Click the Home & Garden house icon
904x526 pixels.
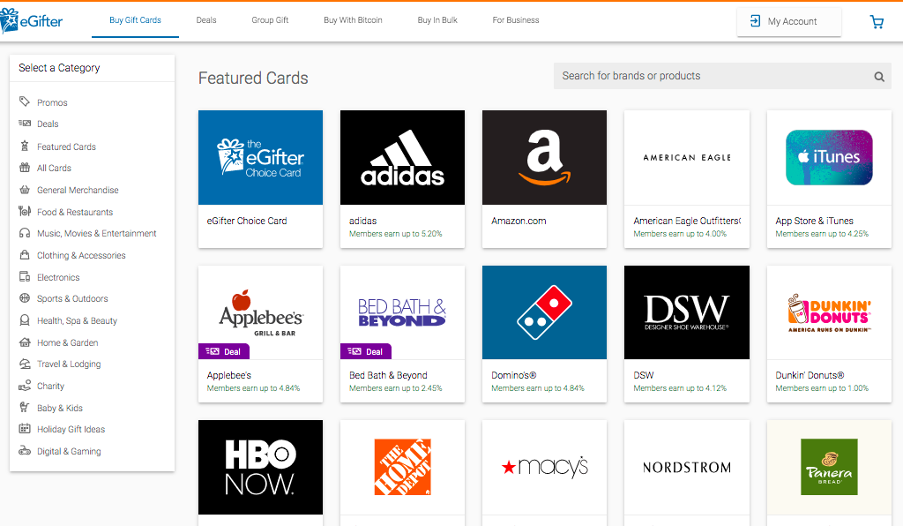[24, 342]
